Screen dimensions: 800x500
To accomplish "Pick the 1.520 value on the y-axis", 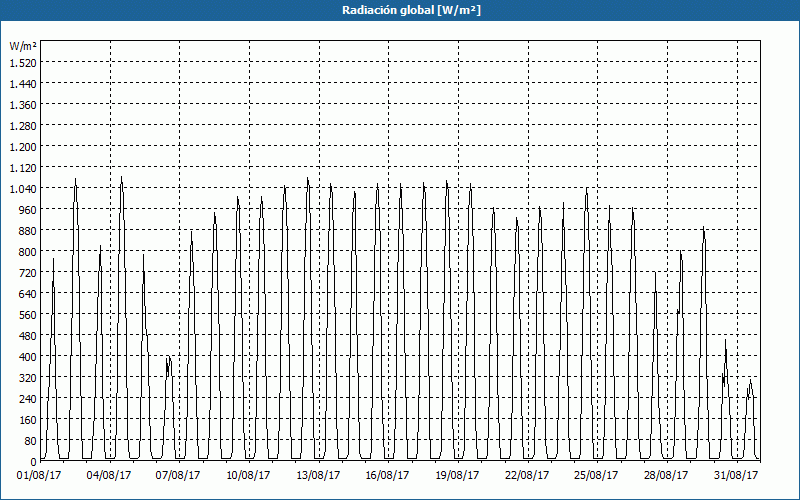I will 23,62.
